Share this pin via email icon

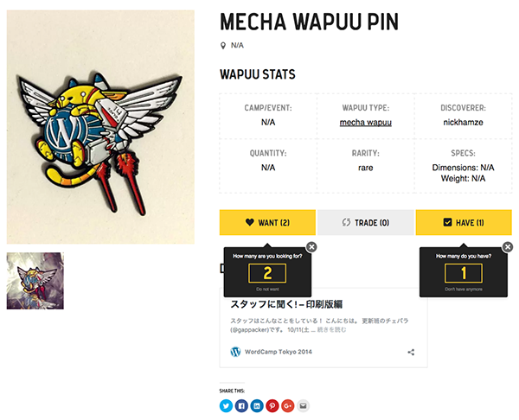[x=304, y=406]
